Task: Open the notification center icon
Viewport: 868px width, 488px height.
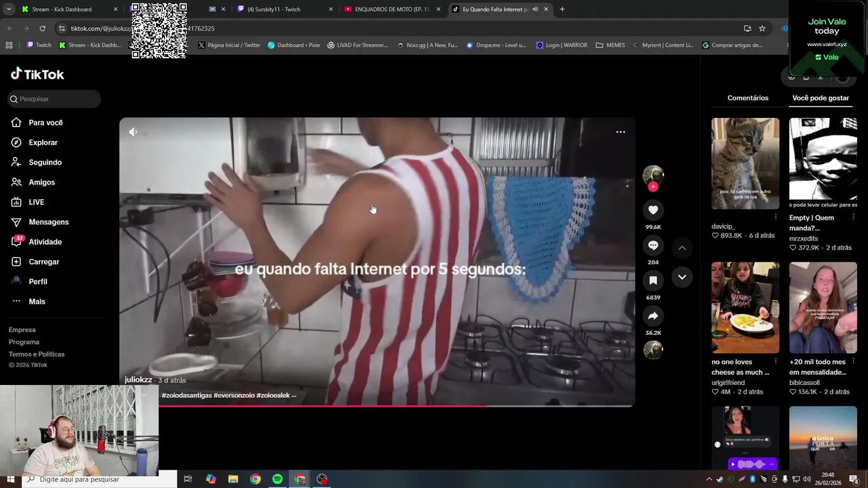Action: point(854,479)
